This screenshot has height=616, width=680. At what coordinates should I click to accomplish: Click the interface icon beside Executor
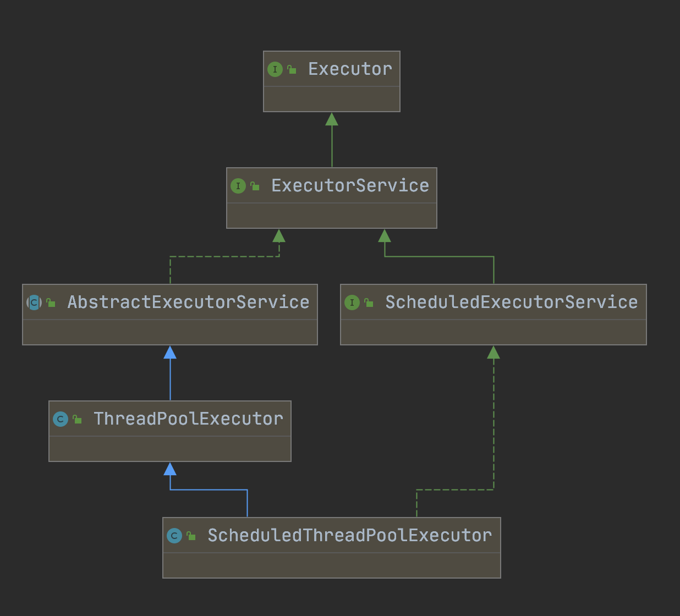[275, 69]
